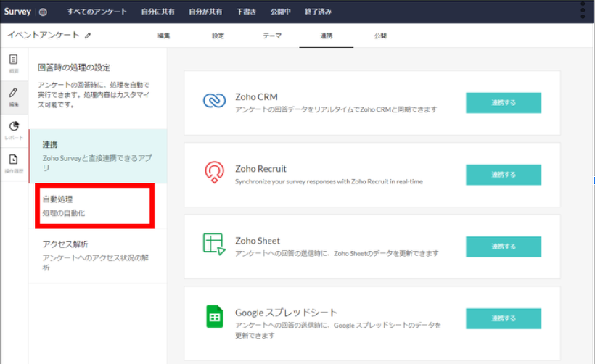Switch to the テーマ tab
Viewport: 595px width, 364px height.
click(x=272, y=36)
